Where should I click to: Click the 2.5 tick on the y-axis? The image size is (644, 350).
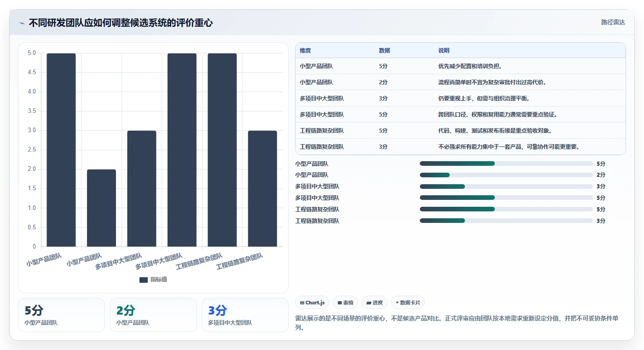[x=32, y=150]
